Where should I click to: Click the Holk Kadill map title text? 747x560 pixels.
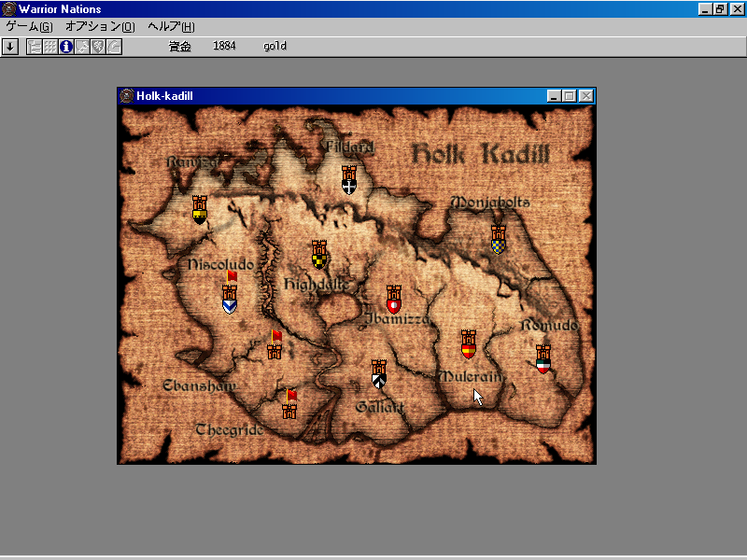pos(481,154)
